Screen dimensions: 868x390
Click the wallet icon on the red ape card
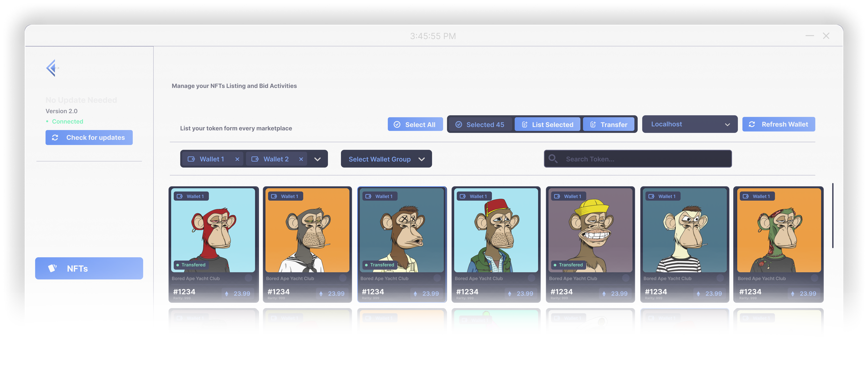180,196
